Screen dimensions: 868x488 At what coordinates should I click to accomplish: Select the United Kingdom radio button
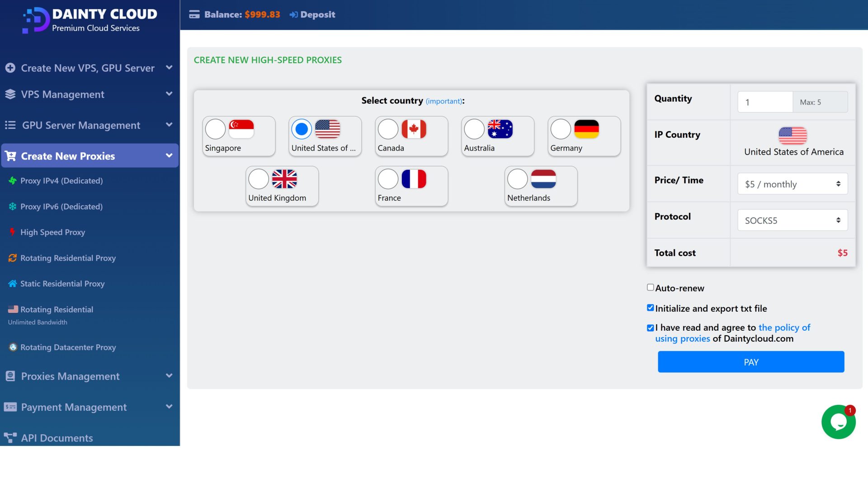pos(259,179)
